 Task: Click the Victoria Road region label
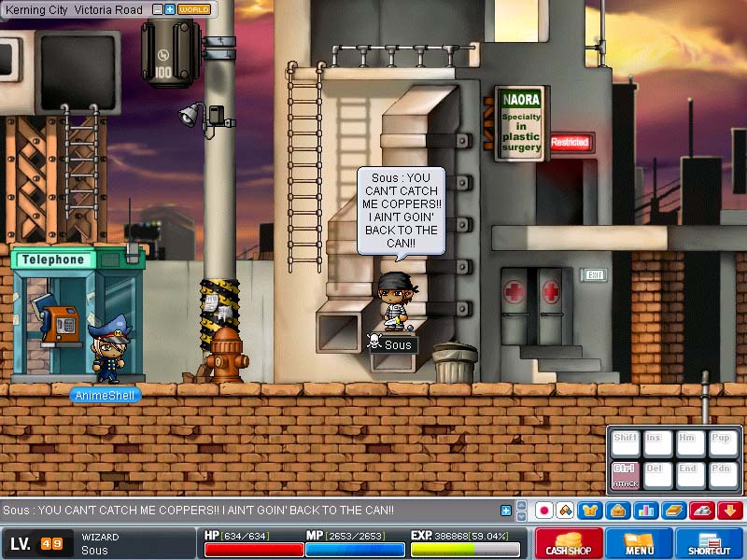point(108,9)
